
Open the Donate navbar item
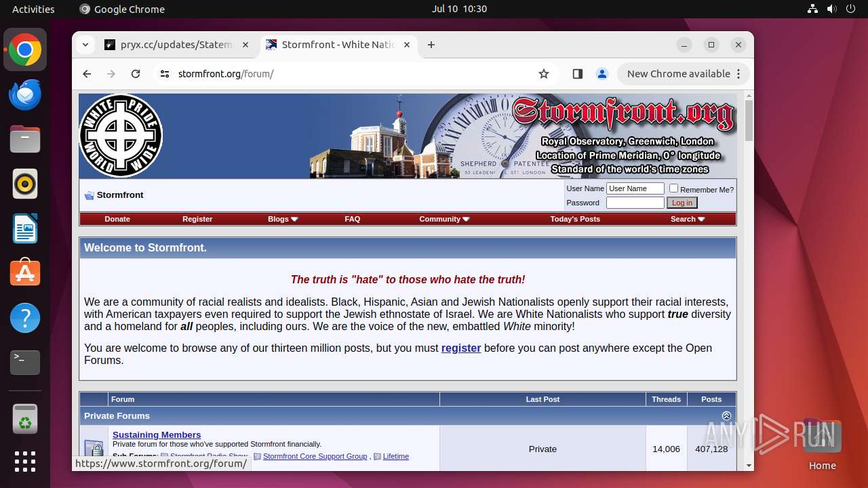117,219
